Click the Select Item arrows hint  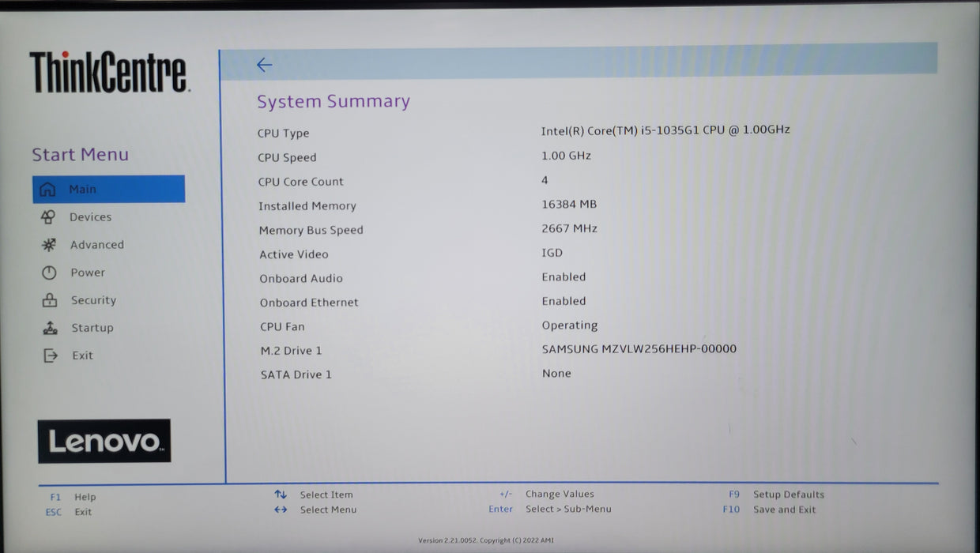314,495
